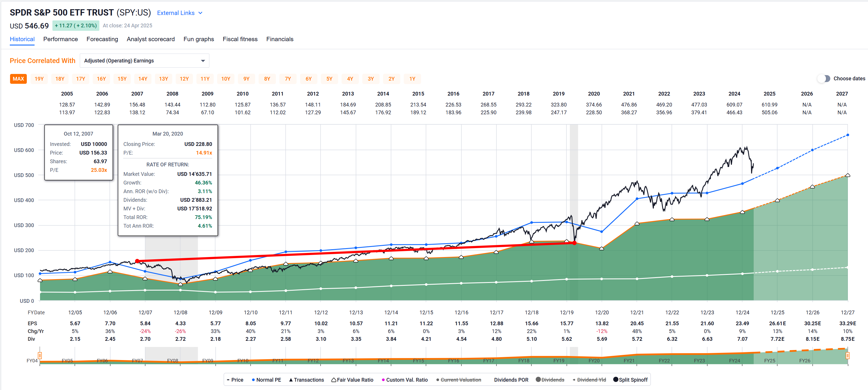Grab left handle of range slider

(x=40, y=355)
